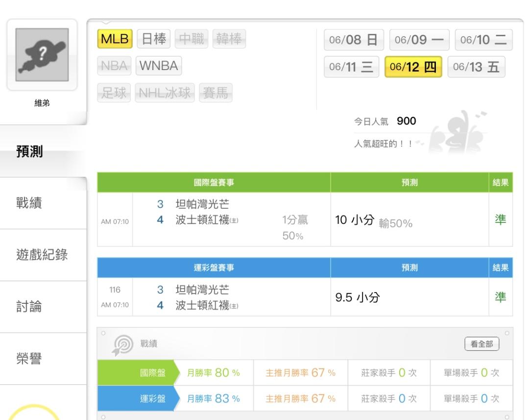Select the MLB league tab
Image resolution: width=529 pixels, height=420 pixels.
(115, 39)
